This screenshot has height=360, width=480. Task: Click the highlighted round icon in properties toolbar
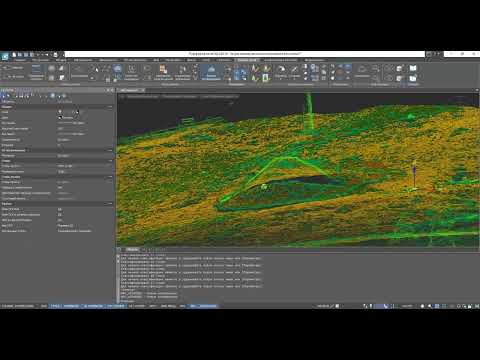[x=53, y=96]
